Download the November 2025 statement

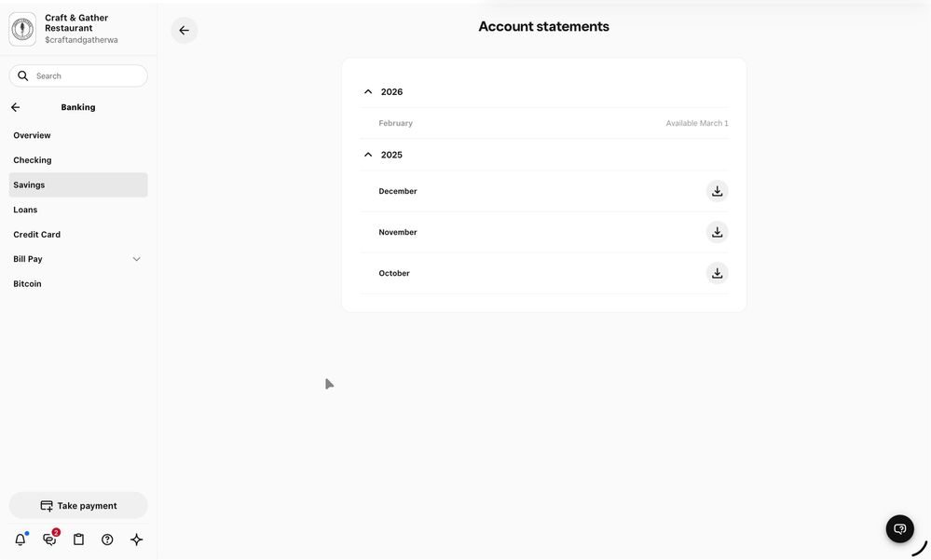click(x=717, y=232)
